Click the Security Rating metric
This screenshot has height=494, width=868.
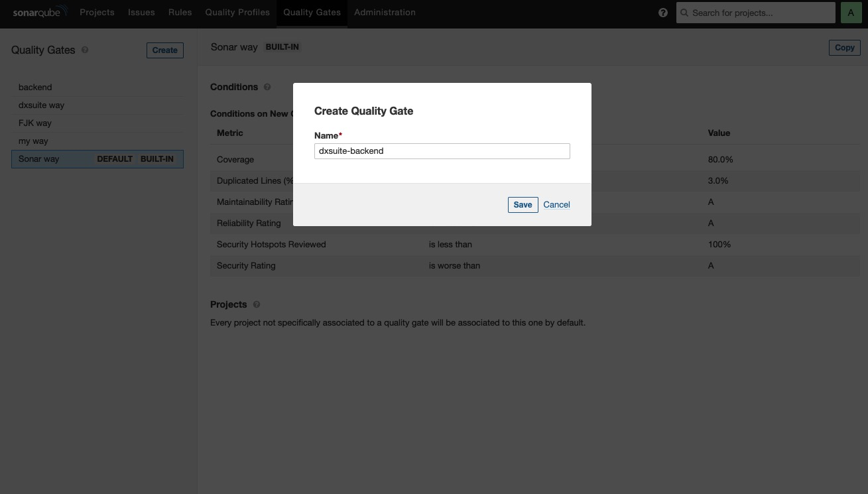click(x=246, y=265)
